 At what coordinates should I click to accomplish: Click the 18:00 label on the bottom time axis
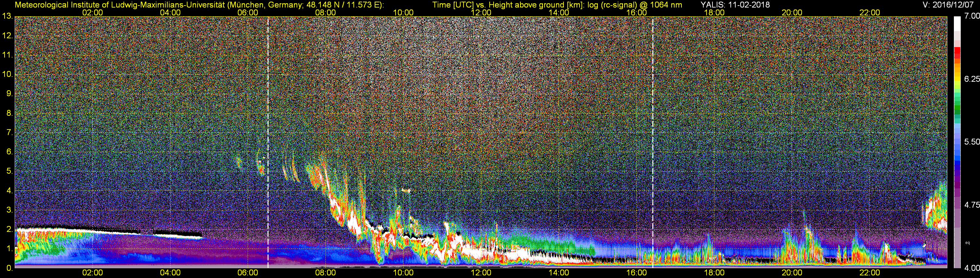click(x=714, y=273)
